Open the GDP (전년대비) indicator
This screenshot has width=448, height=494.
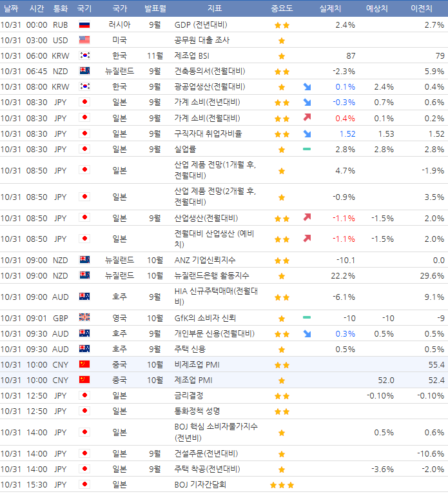201,25
